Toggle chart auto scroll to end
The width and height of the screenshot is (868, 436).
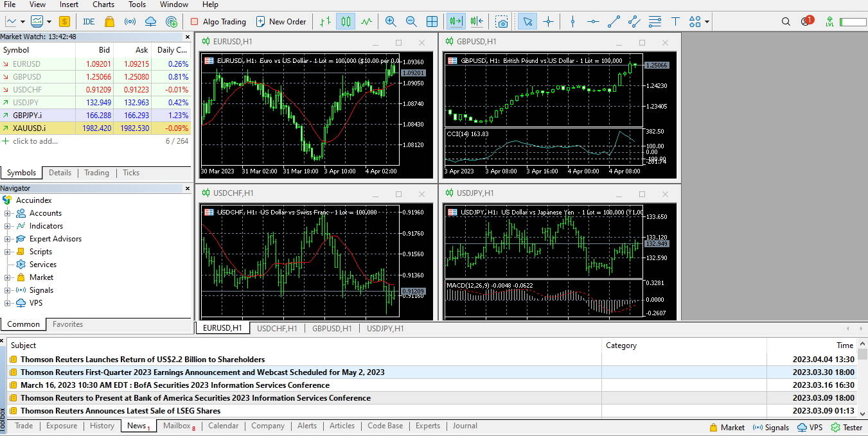pyautogui.click(x=456, y=21)
